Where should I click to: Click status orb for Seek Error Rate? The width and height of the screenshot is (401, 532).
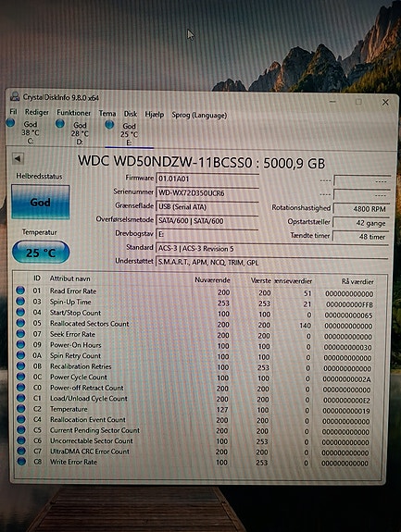pos(20,333)
